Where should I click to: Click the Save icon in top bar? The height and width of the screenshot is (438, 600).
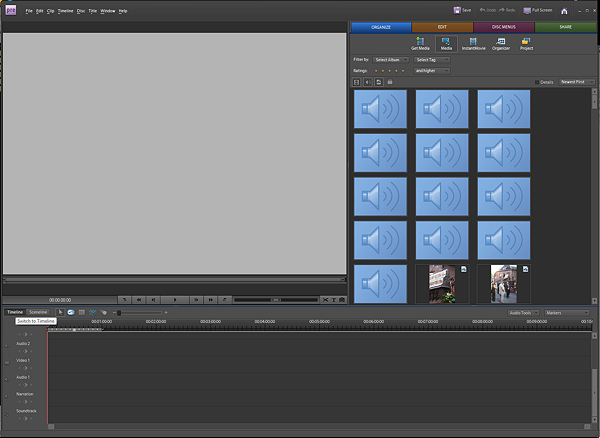click(462, 9)
